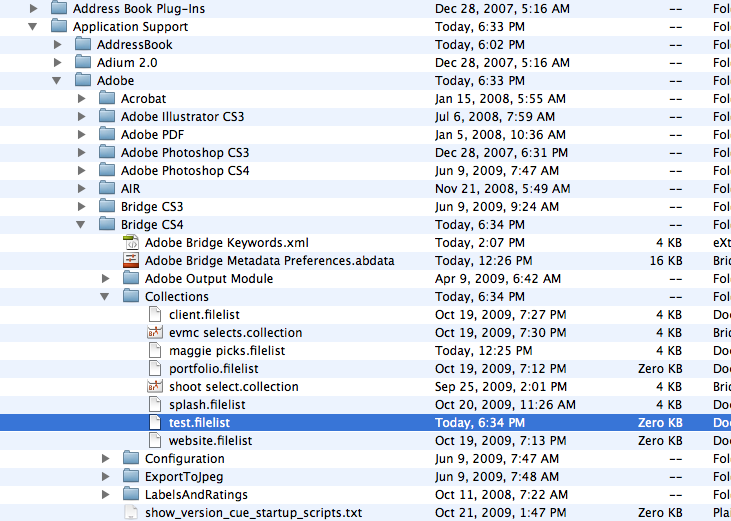This screenshot has width=731, height=521.
Task: Click the portfolio.filelist document icon
Action: coord(155,369)
